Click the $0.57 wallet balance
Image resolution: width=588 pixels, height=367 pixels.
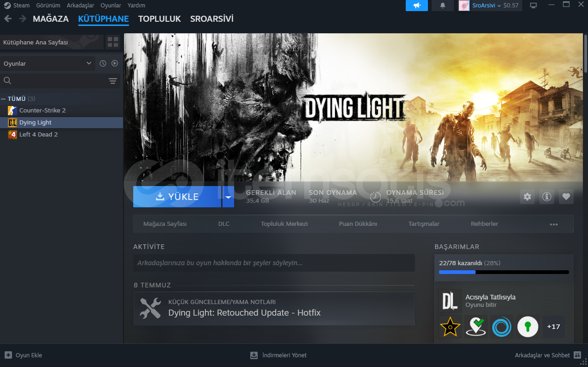pyautogui.click(x=511, y=6)
